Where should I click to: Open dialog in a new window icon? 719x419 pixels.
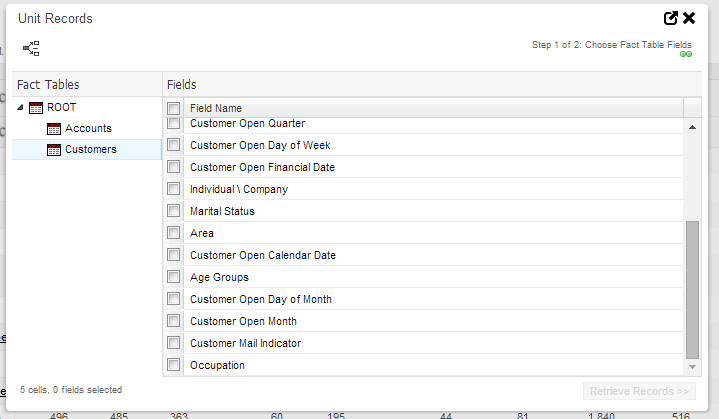click(671, 18)
